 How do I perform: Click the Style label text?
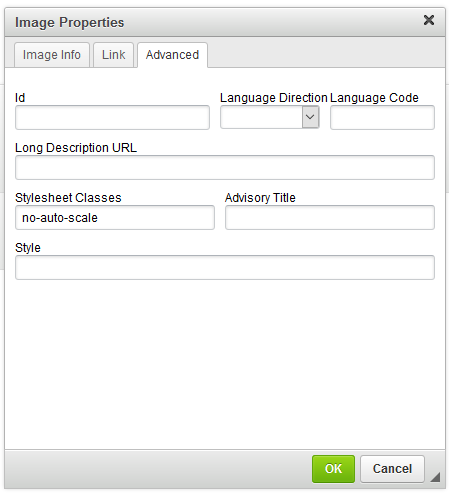[x=28, y=248]
